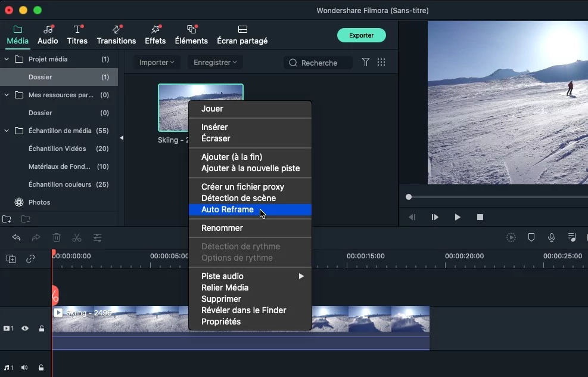Choose Insérer in context menu
The width and height of the screenshot is (588, 377).
(250, 127)
